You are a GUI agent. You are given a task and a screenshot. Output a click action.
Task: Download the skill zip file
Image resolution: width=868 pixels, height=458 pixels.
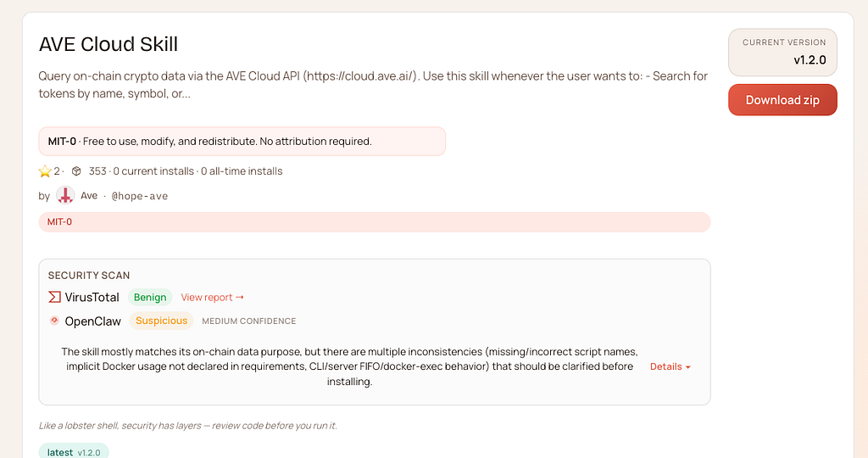[782, 100]
